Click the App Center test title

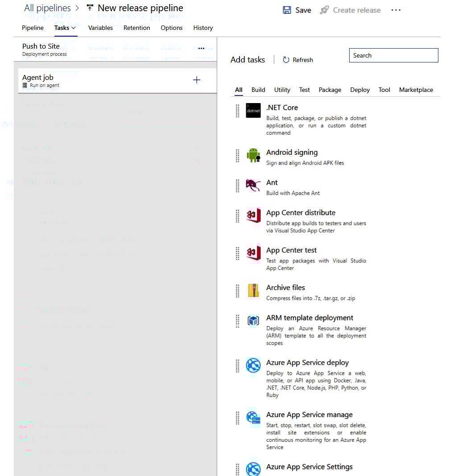[x=291, y=250]
